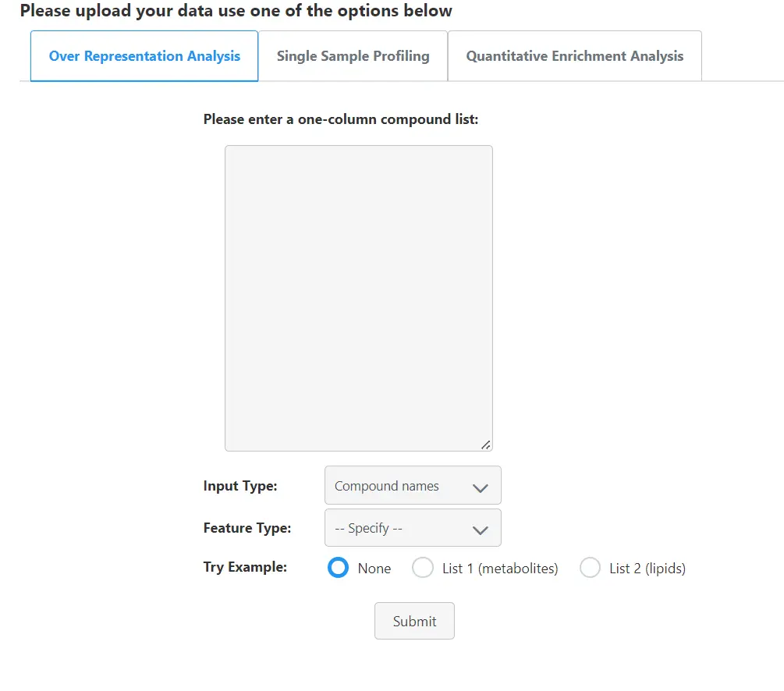Click the one-column compound list label
Image resolution: width=784 pixels, height=691 pixels.
click(x=340, y=119)
